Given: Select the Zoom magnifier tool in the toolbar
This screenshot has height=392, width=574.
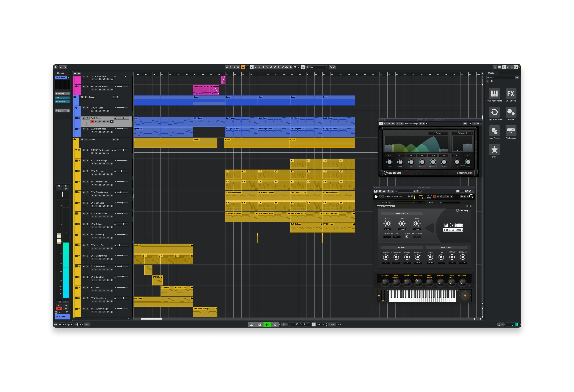Looking at the screenshot, I should pyautogui.click(x=279, y=67).
